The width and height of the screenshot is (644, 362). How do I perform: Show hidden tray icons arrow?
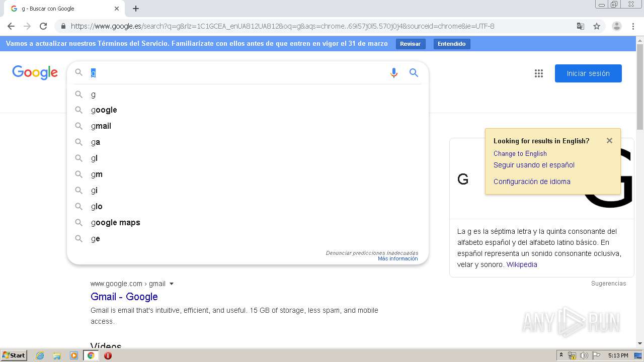click(561, 355)
